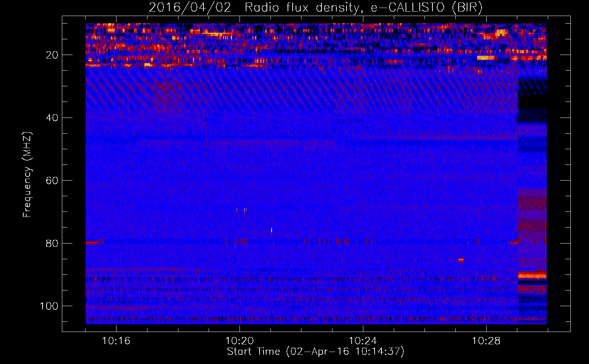The height and width of the screenshot is (364, 589).
Task: Click the 'Frequency (MHZ)' axis label
Action: coord(27,175)
